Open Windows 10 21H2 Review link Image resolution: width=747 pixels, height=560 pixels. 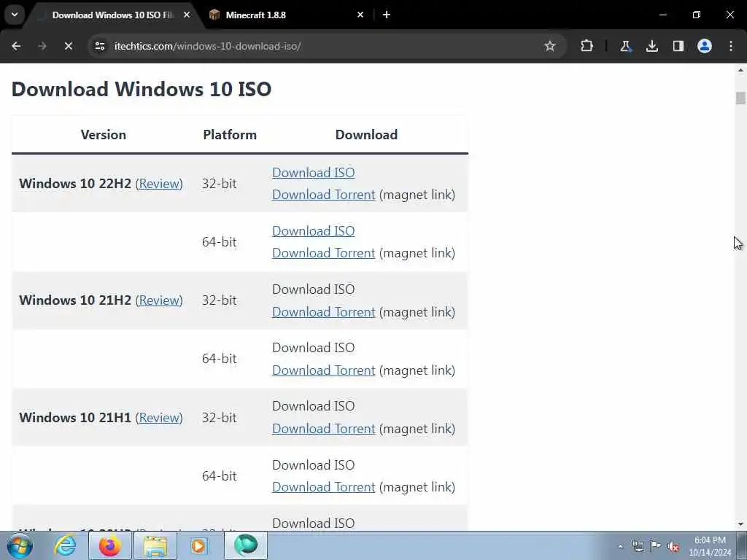point(159,300)
